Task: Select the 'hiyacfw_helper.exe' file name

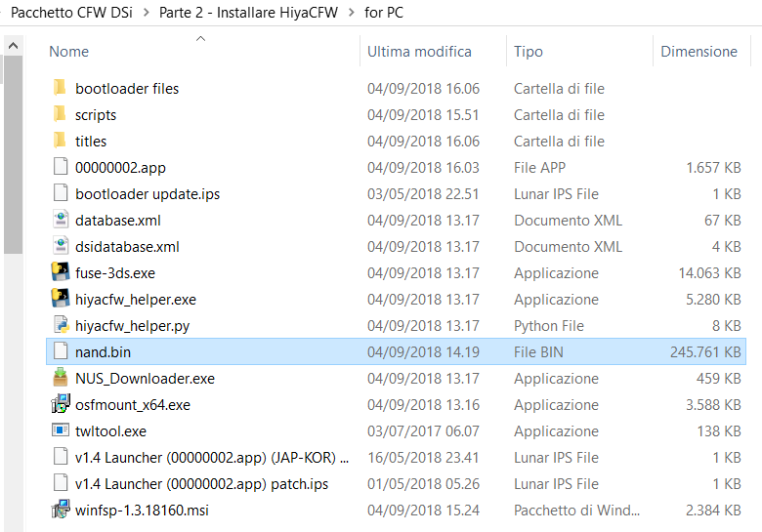Action: [136, 299]
